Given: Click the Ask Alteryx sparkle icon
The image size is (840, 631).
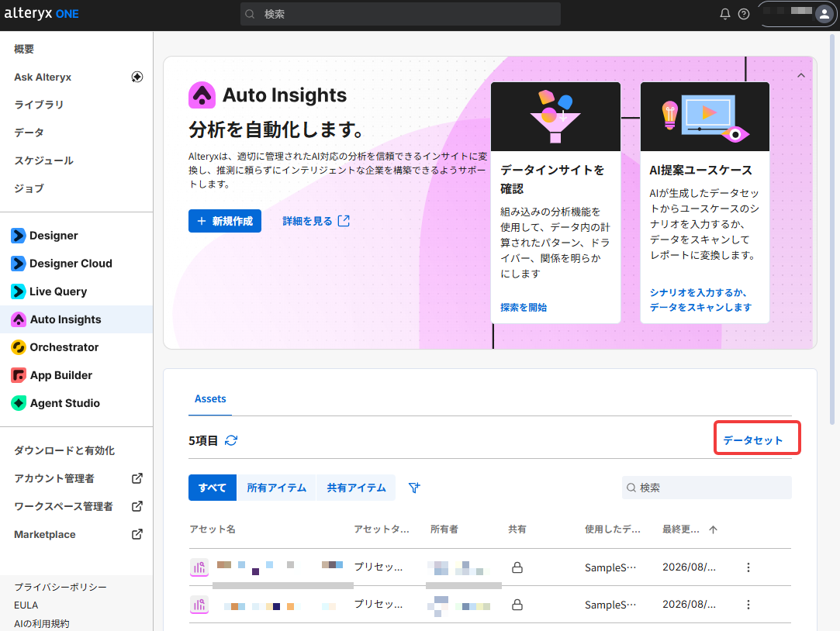Looking at the screenshot, I should 137,77.
